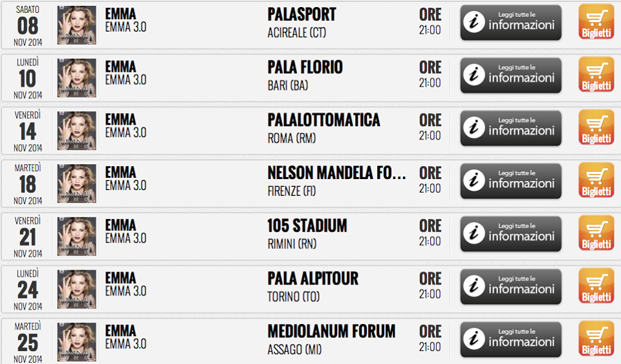Select the Emma 3.0 title on Torino row
The height and width of the screenshot is (364, 621).
pos(125,291)
